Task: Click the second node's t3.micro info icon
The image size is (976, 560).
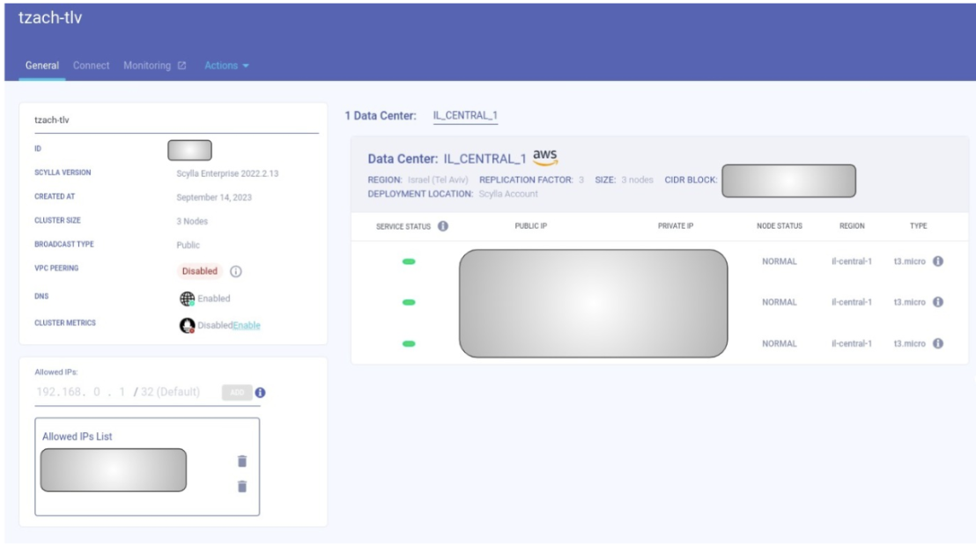Action: pos(938,302)
